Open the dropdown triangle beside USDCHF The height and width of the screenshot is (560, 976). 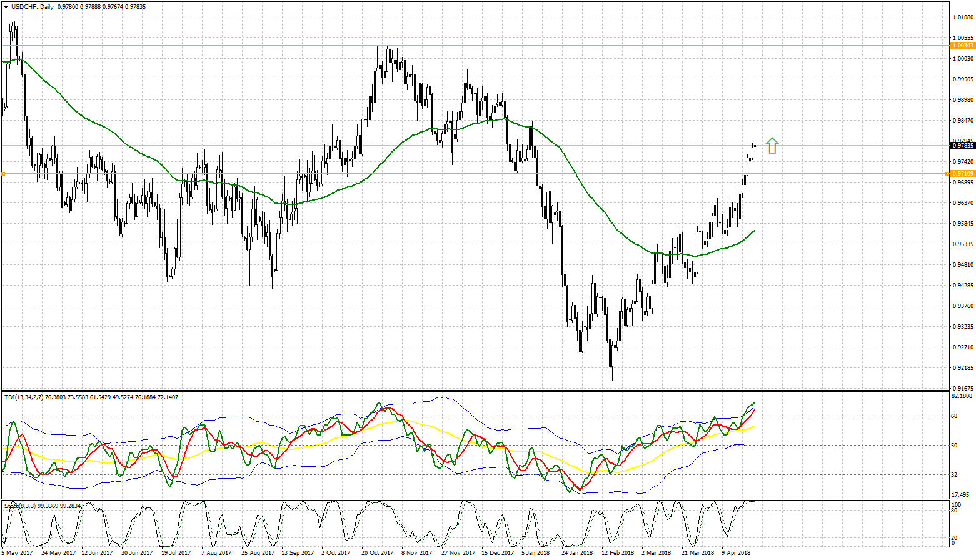pyautogui.click(x=4, y=6)
